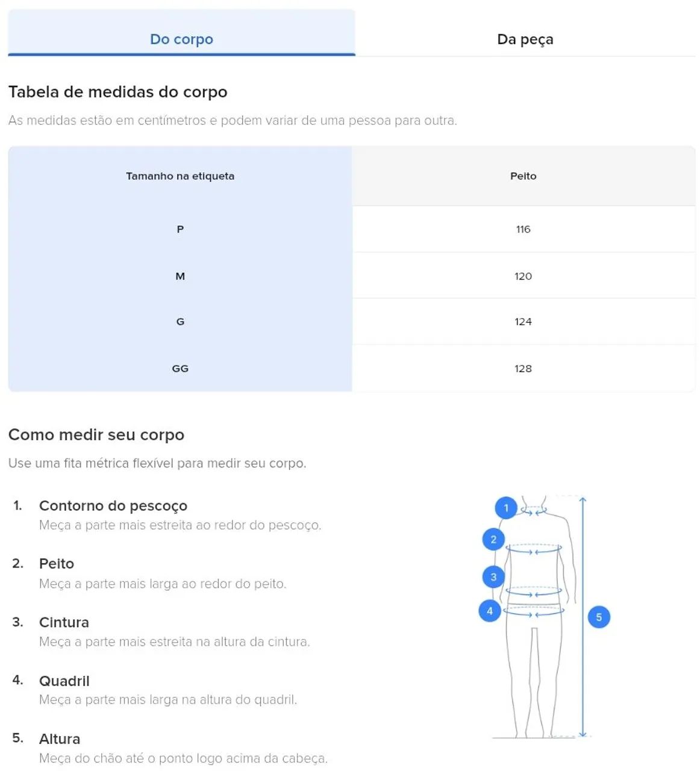
Task: Click the Altura instruction heading
Action: pyautogui.click(x=60, y=739)
